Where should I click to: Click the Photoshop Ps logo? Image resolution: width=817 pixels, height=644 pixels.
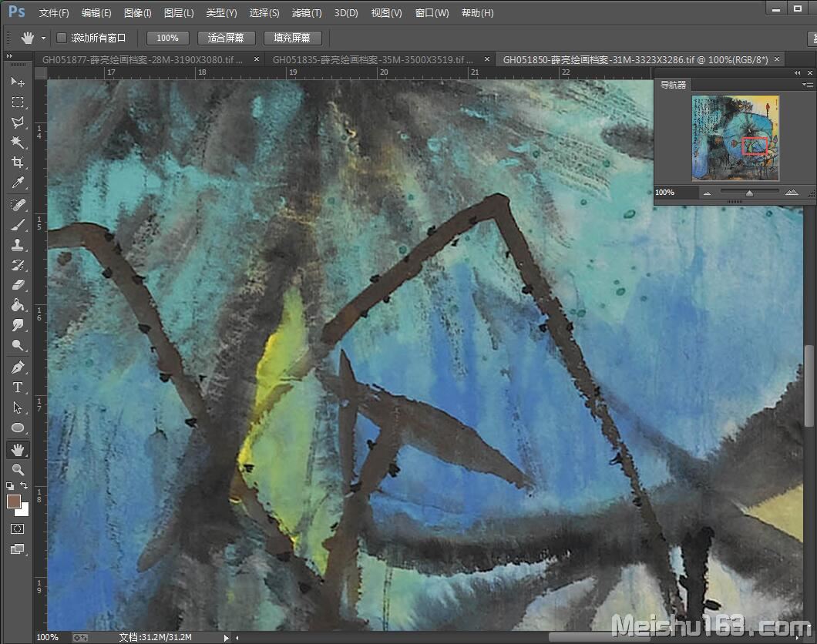pos(17,12)
